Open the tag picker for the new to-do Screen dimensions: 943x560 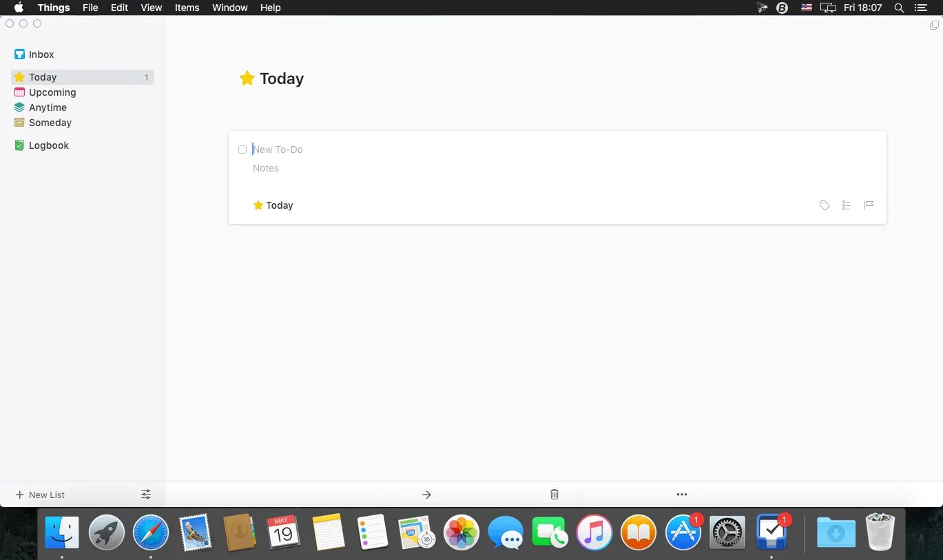824,205
